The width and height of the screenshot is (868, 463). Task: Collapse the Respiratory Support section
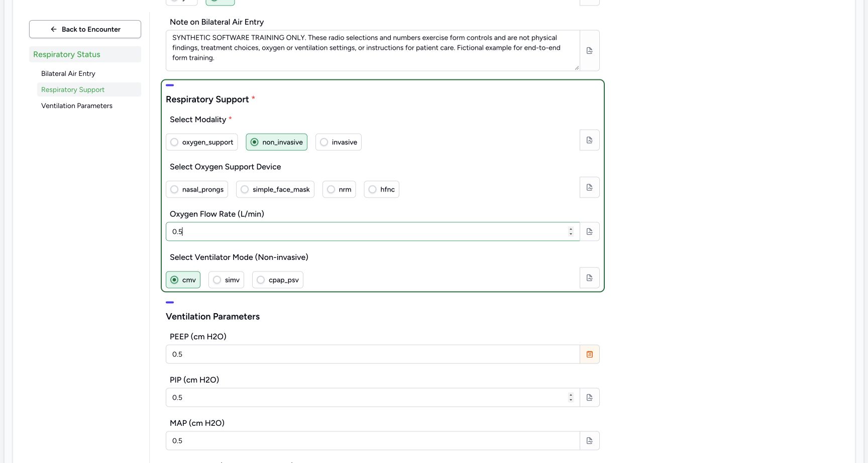tap(170, 85)
